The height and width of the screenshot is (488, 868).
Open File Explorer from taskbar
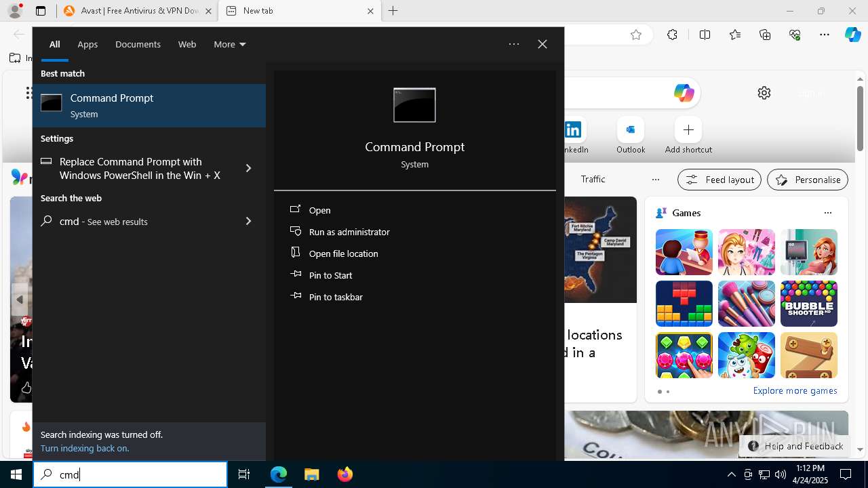pyautogui.click(x=312, y=474)
